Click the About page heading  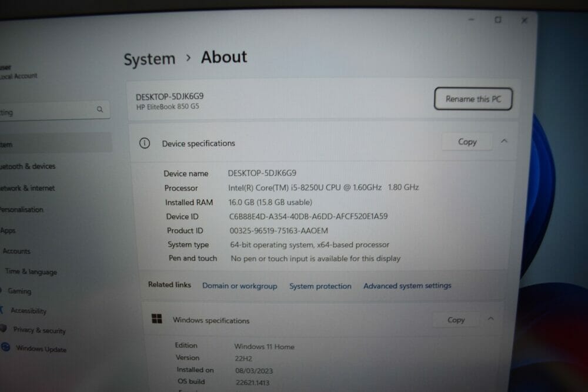(x=224, y=58)
